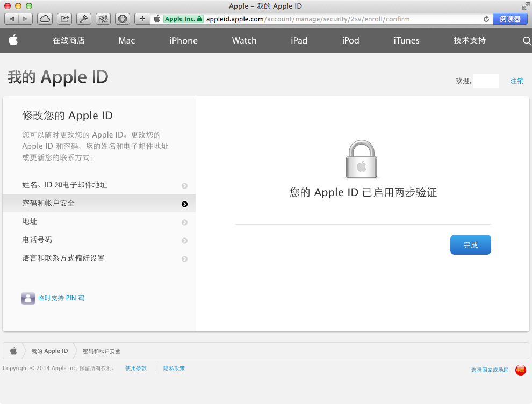The height and width of the screenshot is (404, 532).
Task: Enter fullscreen with the expand arrows icon
Action: (526, 6)
